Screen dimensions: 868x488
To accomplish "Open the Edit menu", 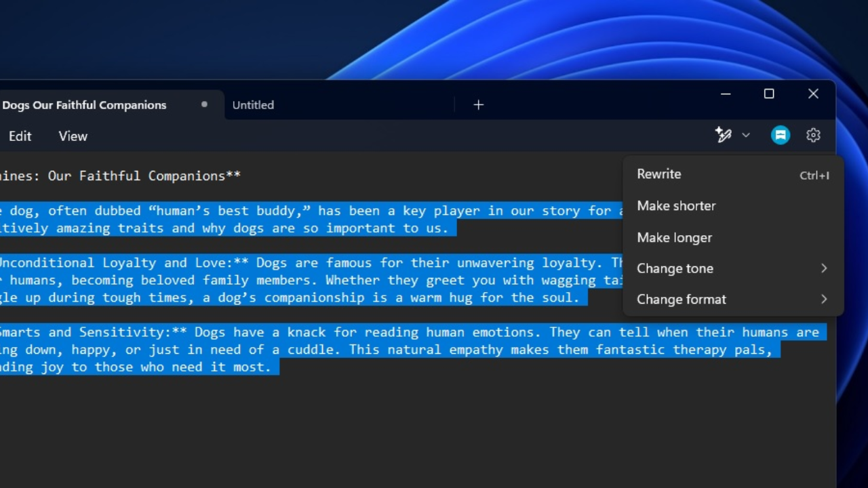I will pyautogui.click(x=20, y=136).
